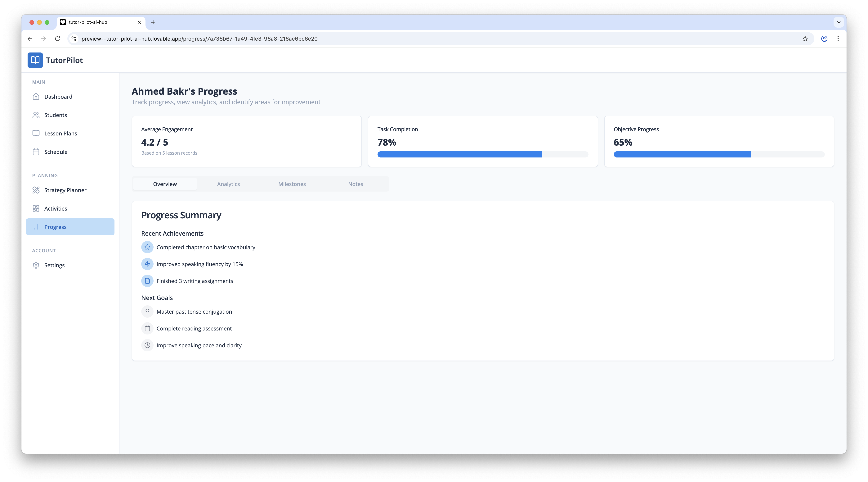868x482 pixels.
Task: Bookmark this page with the star icon
Action: coord(805,39)
